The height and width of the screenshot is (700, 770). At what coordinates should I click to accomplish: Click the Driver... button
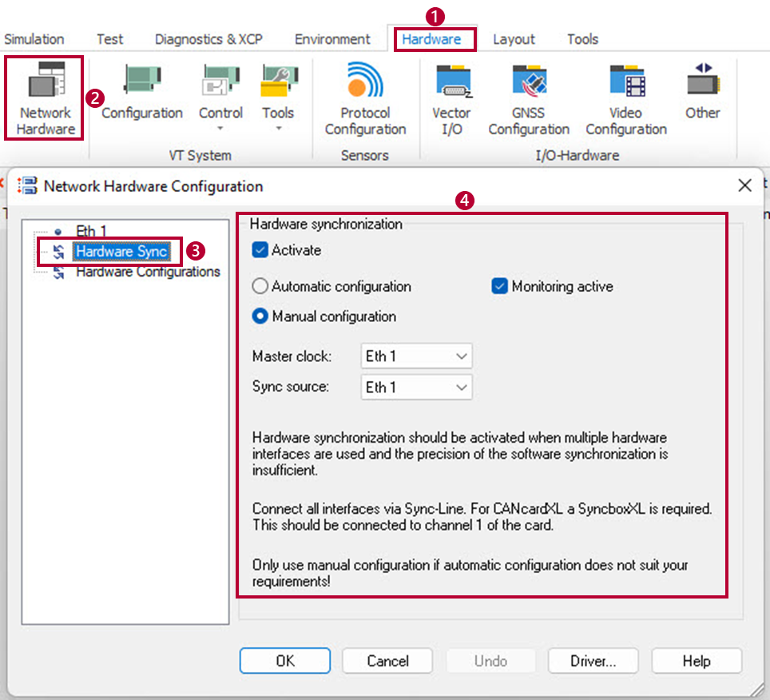click(x=593, y=661)
